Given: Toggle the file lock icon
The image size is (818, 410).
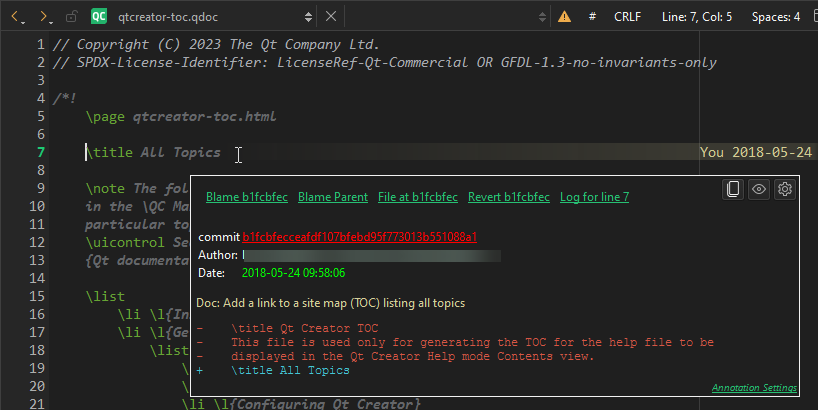Looking at the screenshot, I should pyautogui.click(x=71, y=17).
